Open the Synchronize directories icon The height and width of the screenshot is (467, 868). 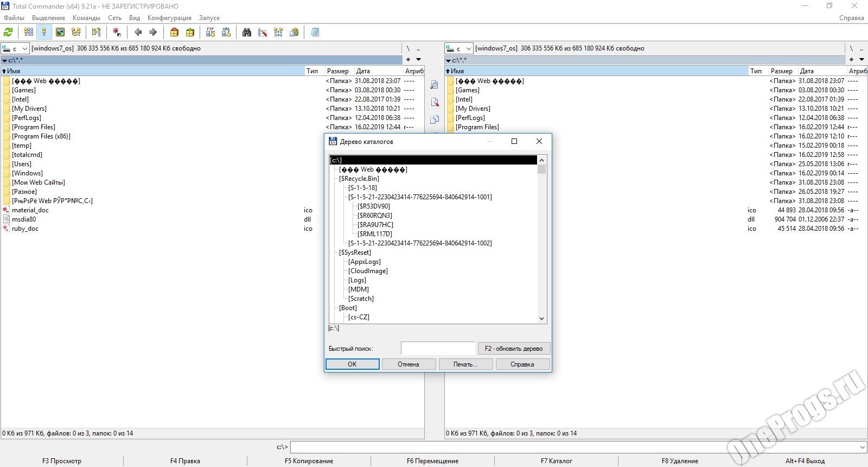click(278, 33)
